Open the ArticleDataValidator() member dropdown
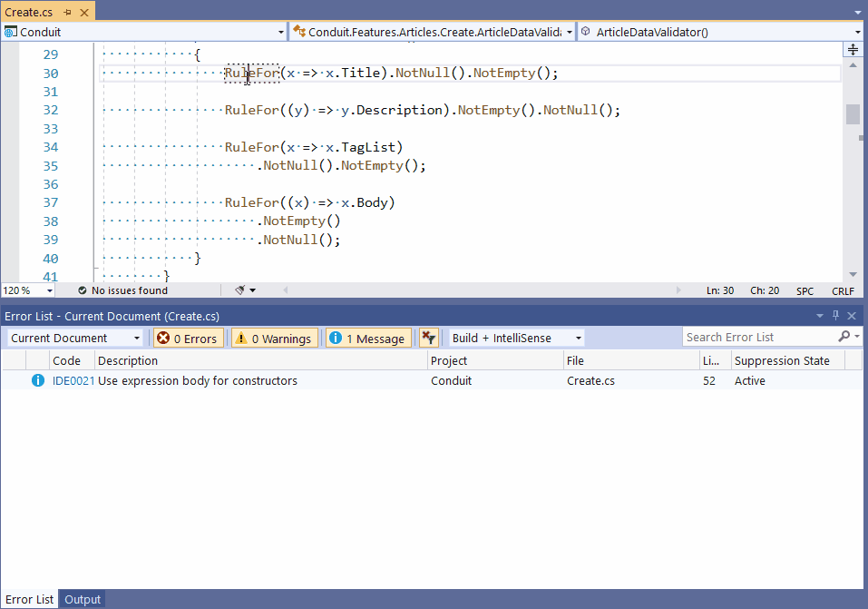 coord(857,32)
